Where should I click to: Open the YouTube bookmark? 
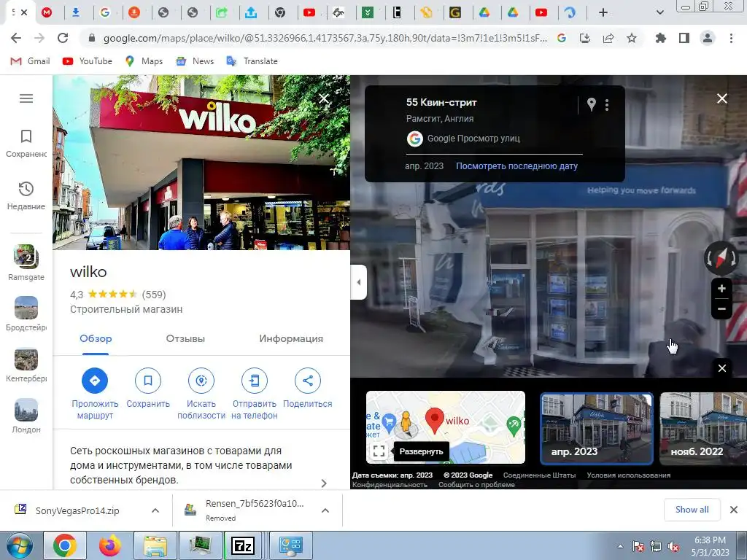coord(88,61)
